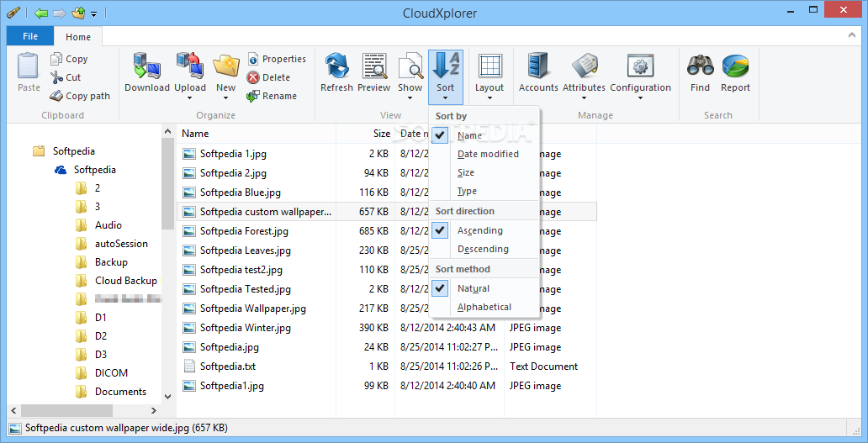Click the Attributes tag icon
This screenshot has width=868, height=443.
point(584,66)
